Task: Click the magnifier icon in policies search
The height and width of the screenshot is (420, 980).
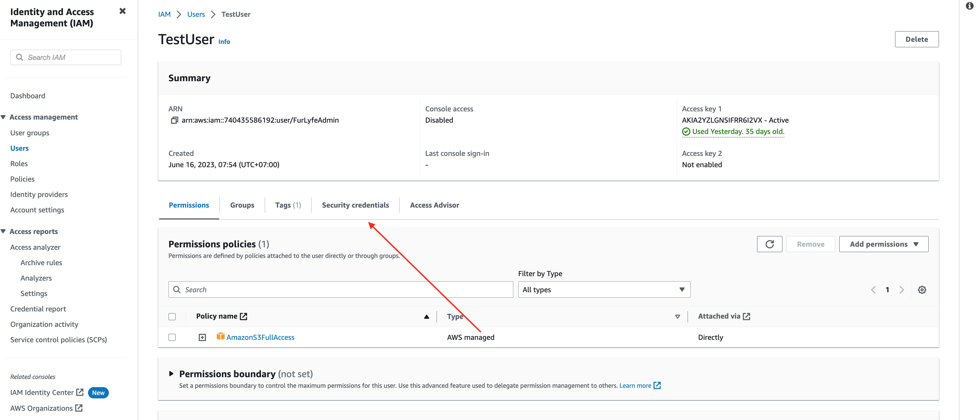Action: (x=177, y=290)
